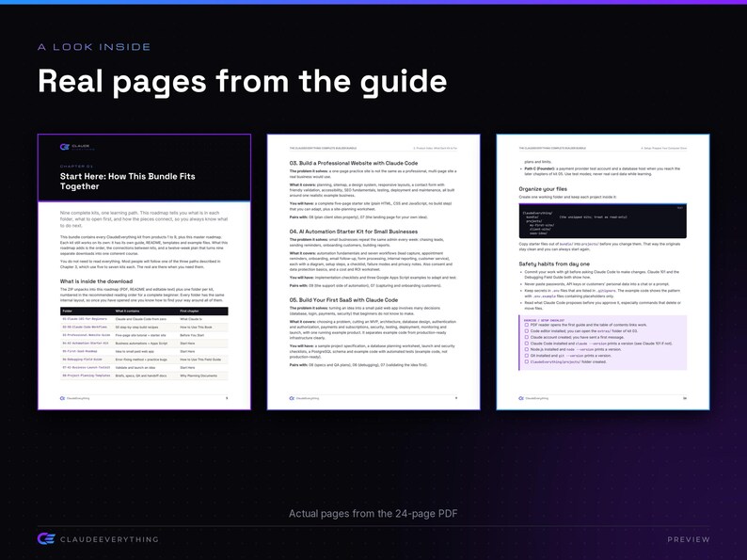Click the 'Folder' table column header
747x560 pixels.
click(x=67, y=312)
